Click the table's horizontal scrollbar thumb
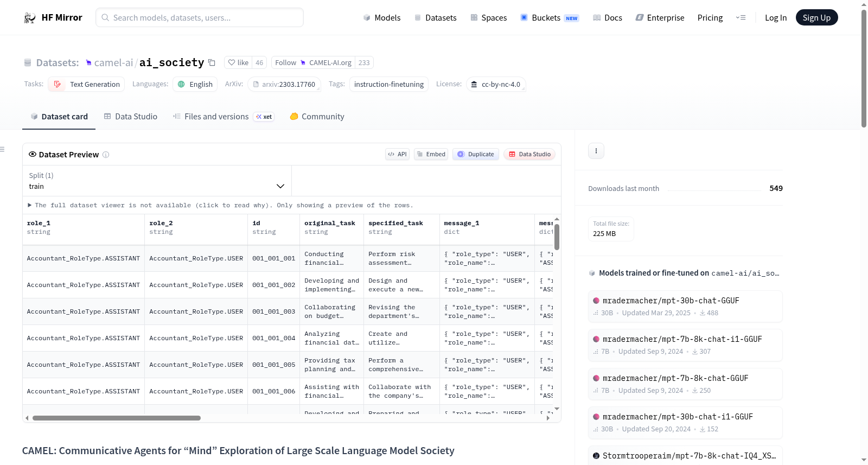This screenshot has width=868, height=465. click(x=117, y=418)
